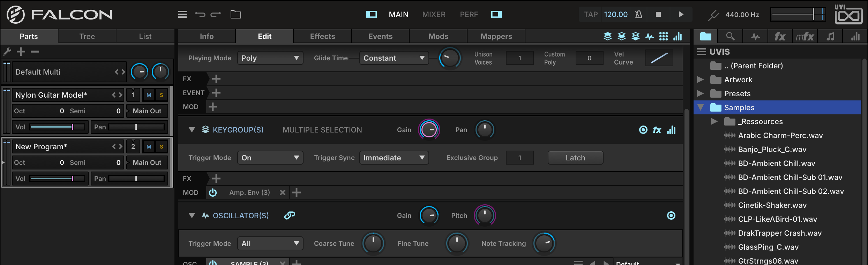Open the search tab in browser sidebar

coord(730,36)
